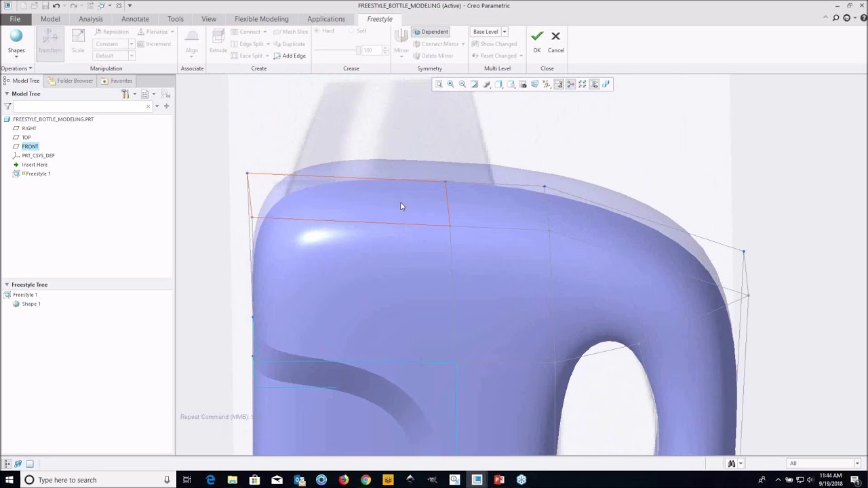Open the Face Split dropdown arrow
The width and height of the screenshot is (868, 488).
pos(267,56)
